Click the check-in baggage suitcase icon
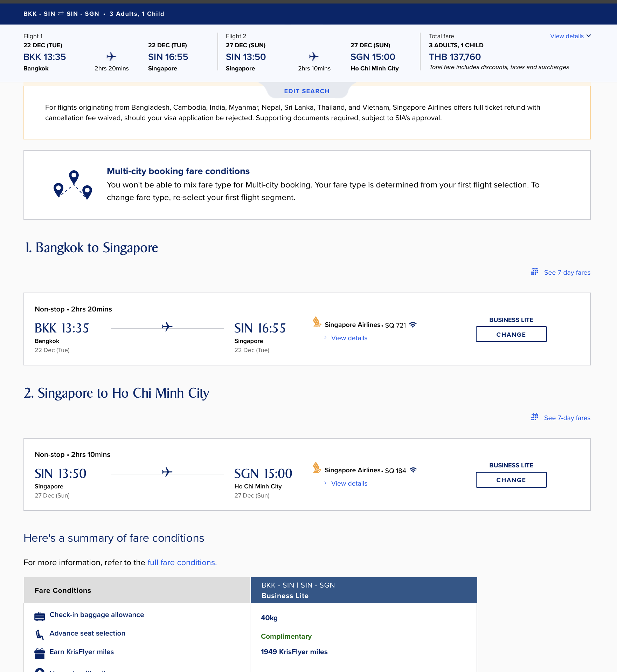Screen dimensions: 617x672 point(40,616)
